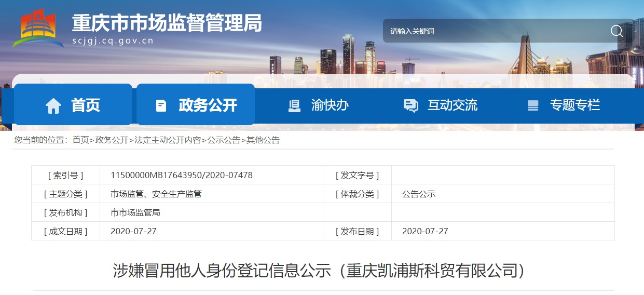Focus the 请输入关键词 search box

(x=493, y=31)
